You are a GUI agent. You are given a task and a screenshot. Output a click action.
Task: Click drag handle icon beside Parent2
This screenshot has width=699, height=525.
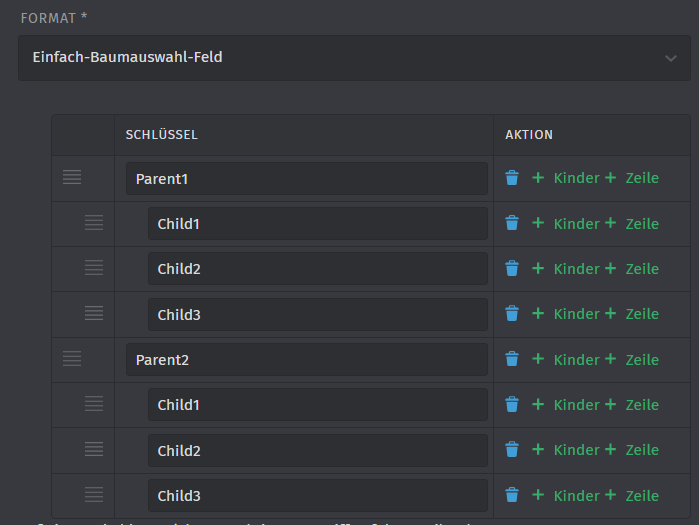point(72,359)
